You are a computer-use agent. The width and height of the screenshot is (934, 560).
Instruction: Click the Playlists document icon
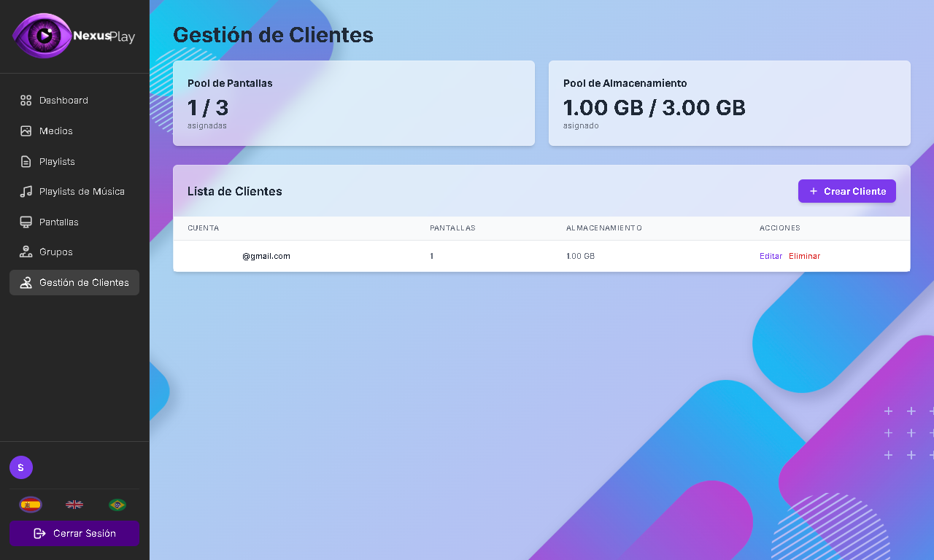(x=26, y=161)
